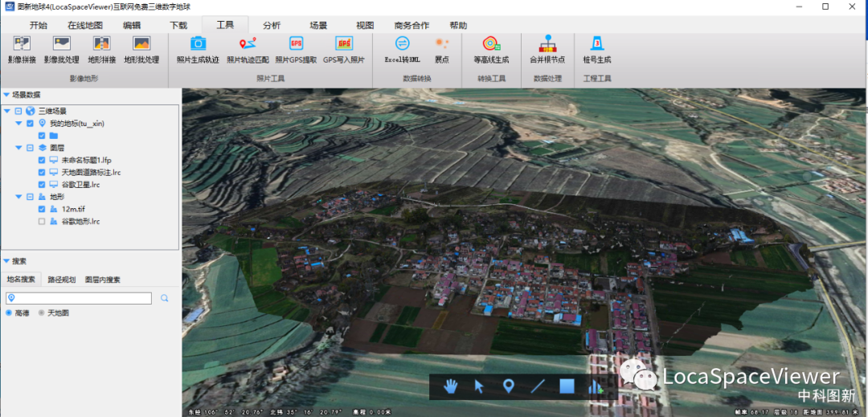
Task: Open the 地形批处理 terrain batch tool
Action: [x=141, y=50]
